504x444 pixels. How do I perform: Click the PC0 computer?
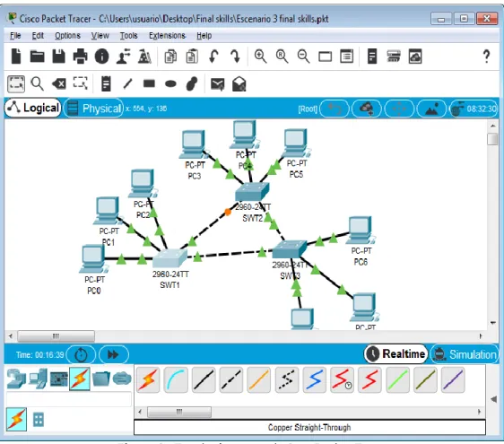(x=93, y=259)
